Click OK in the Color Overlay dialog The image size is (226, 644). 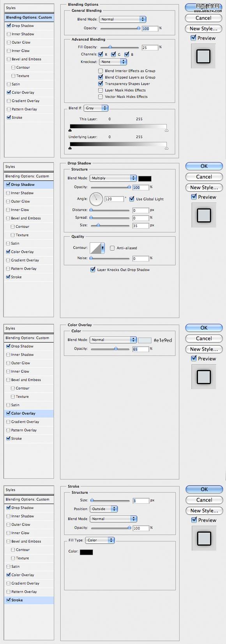coord(204,328)
